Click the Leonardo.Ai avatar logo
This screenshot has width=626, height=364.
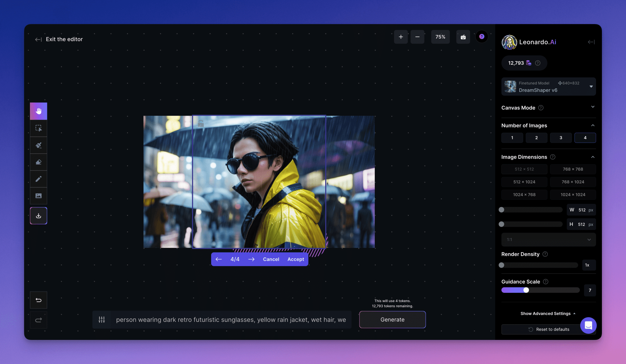click(x=509, y=42)
